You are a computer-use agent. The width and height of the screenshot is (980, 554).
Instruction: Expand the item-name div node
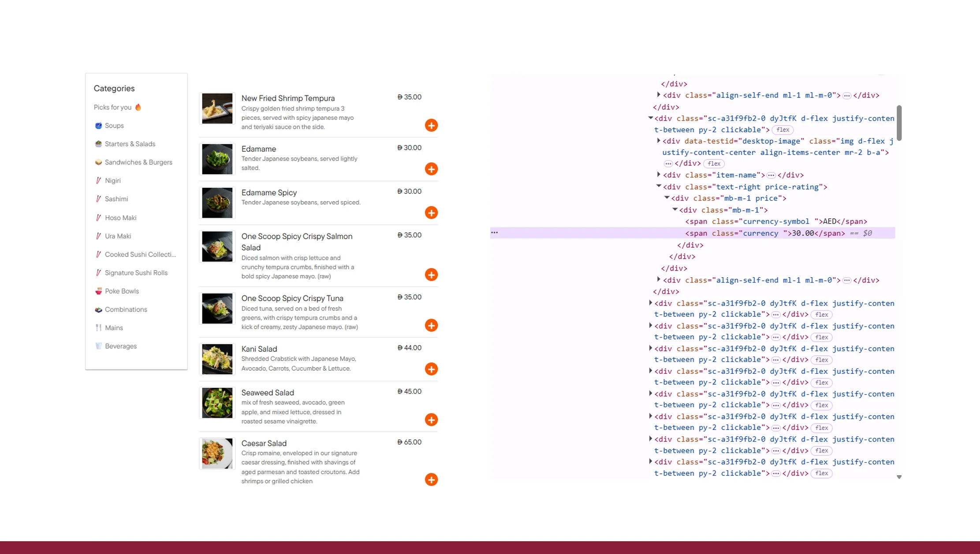[x=659, y=175]
